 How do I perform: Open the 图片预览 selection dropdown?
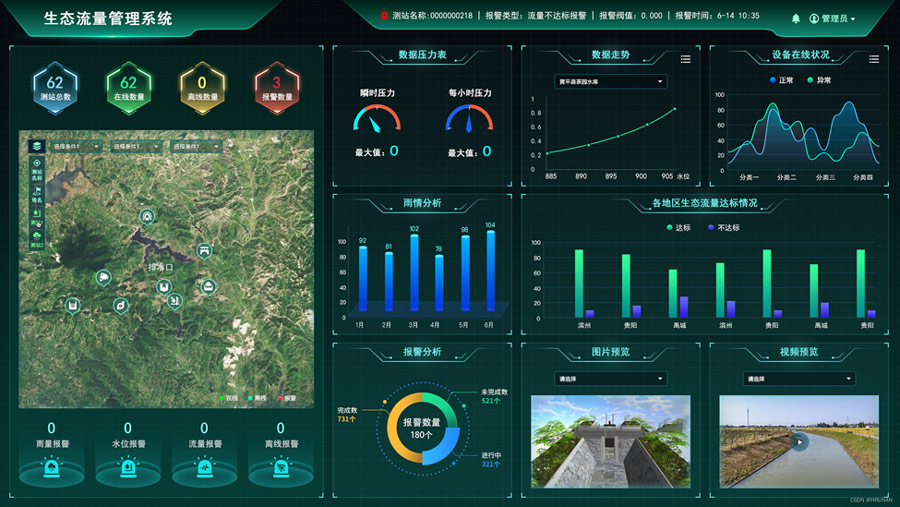(611, 379)
